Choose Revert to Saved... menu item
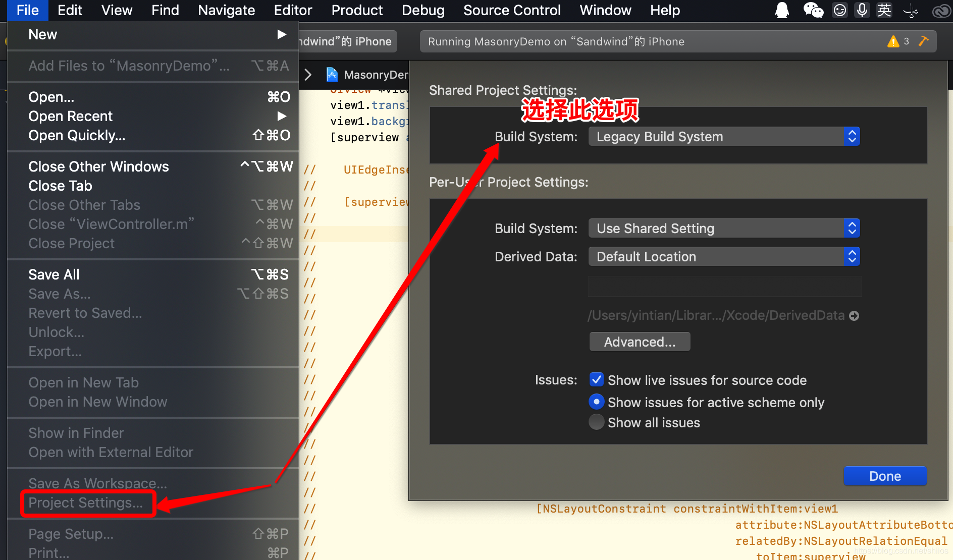953x560 pixels. point(153,313)
